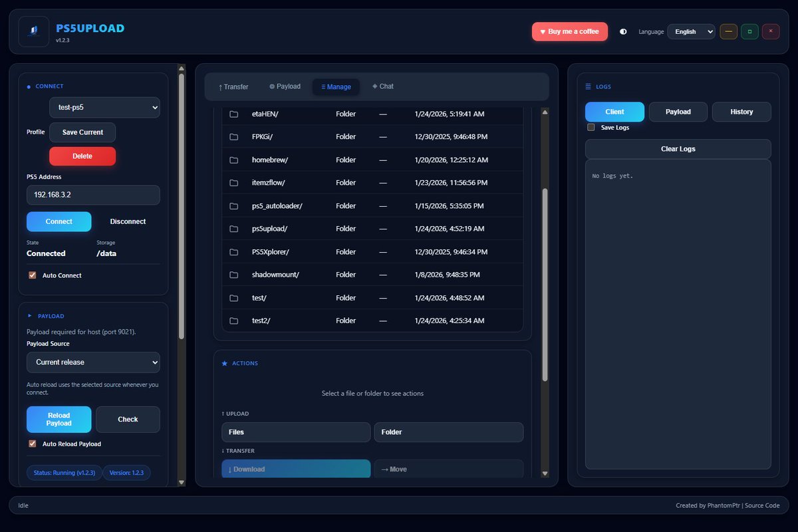
Task: Click the center panel scroll up arrow
Action: click(545, 112)
